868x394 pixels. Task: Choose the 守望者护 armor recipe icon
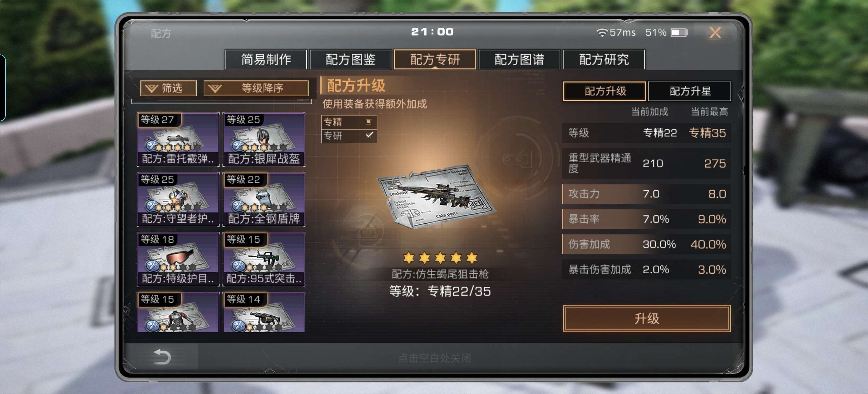pos(178,199)
